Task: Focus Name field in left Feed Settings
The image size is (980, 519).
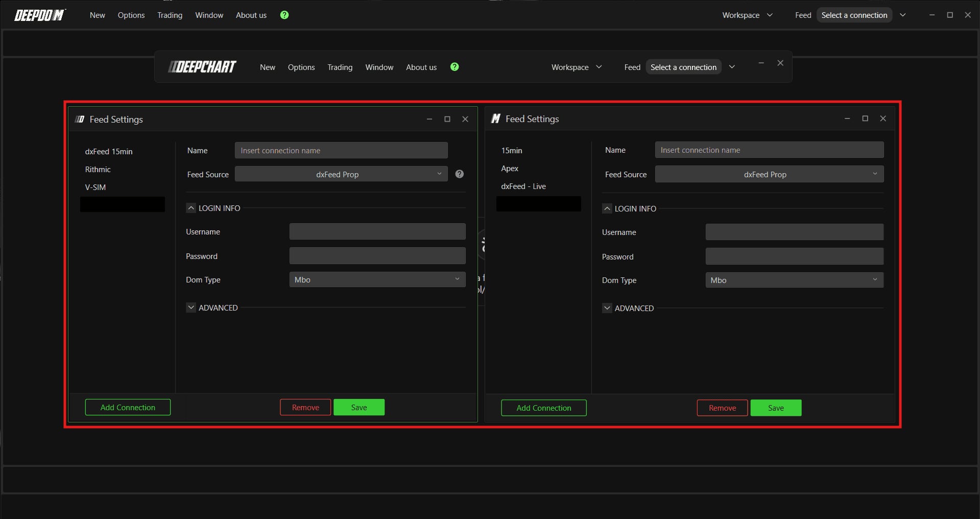Action: click(x=341, y=150)
